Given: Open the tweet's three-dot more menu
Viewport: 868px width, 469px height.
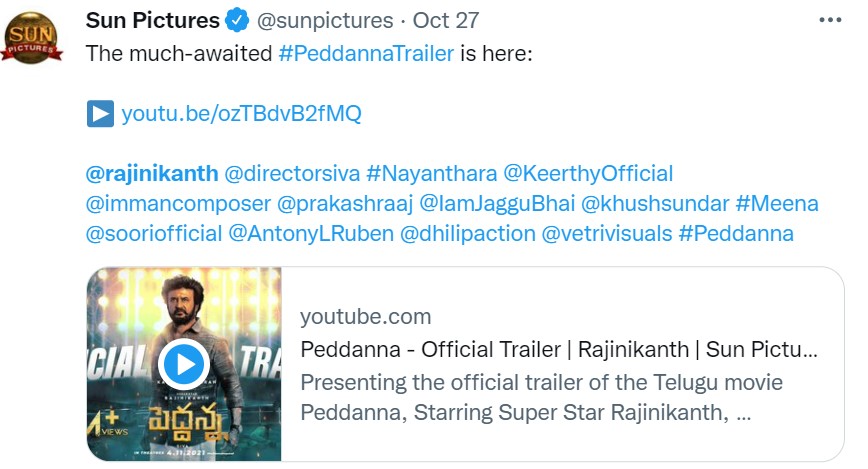Looking at the screenshot, I should pos(830,20).
